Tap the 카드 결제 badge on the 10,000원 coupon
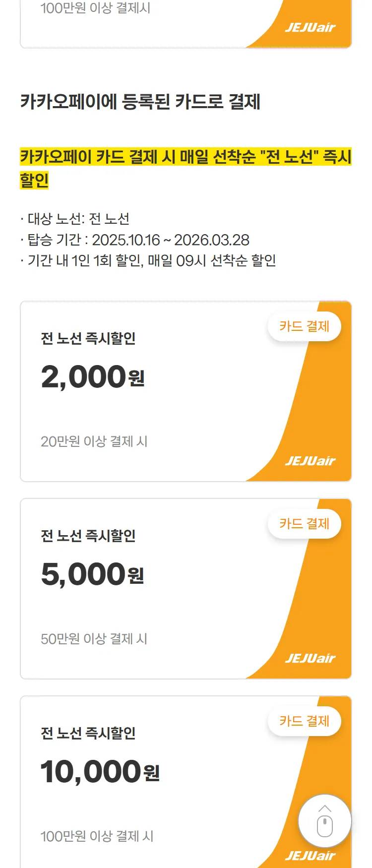The image size is (372, 868). coord(304,721)
